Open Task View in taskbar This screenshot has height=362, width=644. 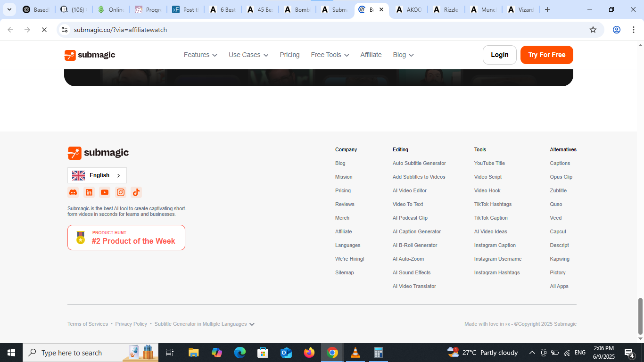coord(170,353)
